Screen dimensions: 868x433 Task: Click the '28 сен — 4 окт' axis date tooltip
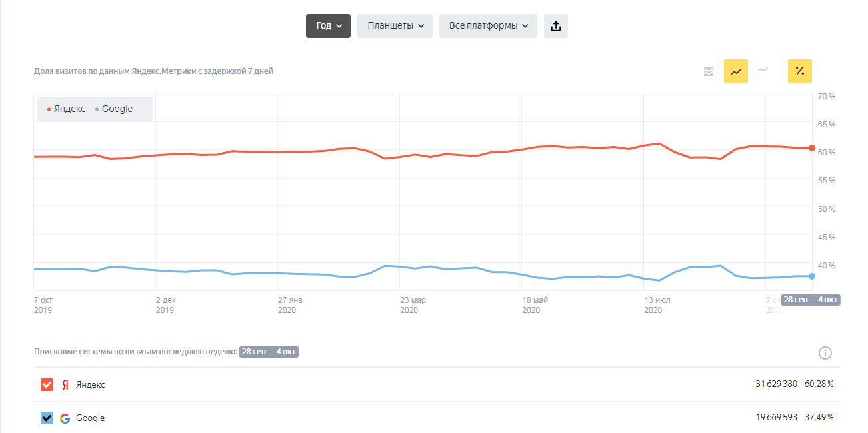click(x=811, y=300)
